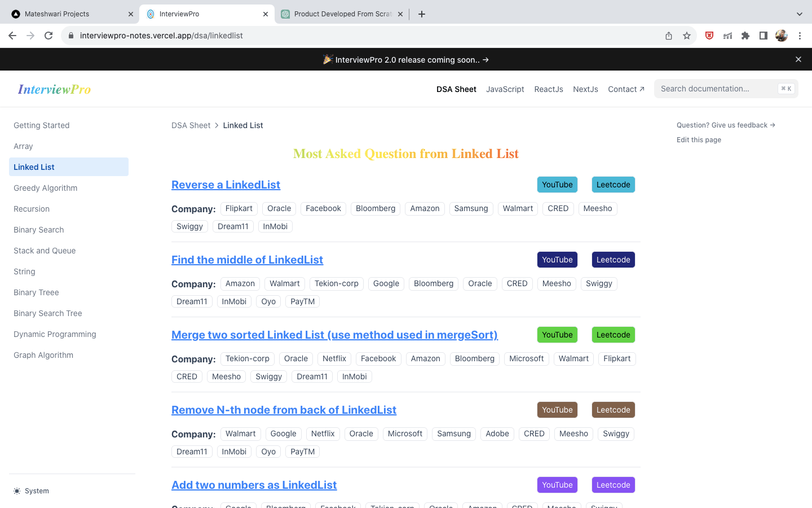This screenshot has width=812, height=508.
Task: Open Merge two sorted Linked List link
Action: 334,335
